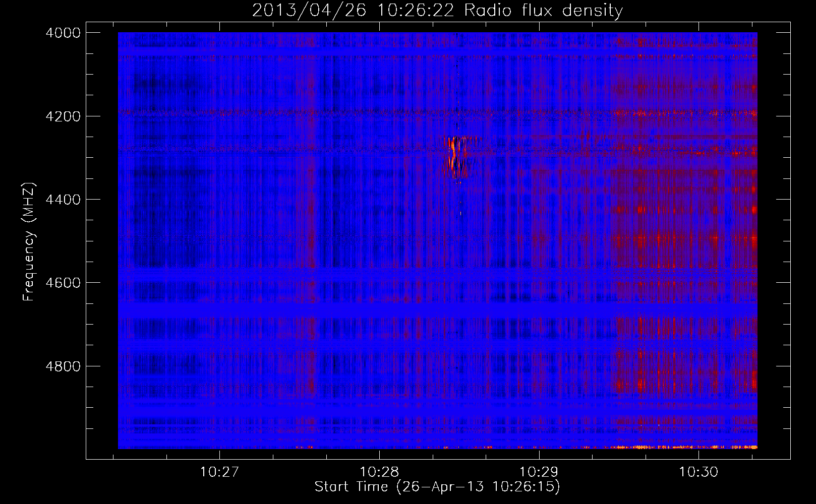Viewport: 816px width, 504px height.
Task: Click the 10:27 time tick label
Action: click(x=219, y=472)
